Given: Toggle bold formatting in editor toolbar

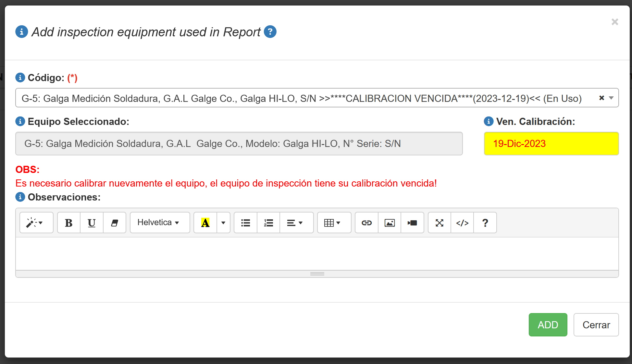Looking at the screenshot, I should (x=69, y=223).
